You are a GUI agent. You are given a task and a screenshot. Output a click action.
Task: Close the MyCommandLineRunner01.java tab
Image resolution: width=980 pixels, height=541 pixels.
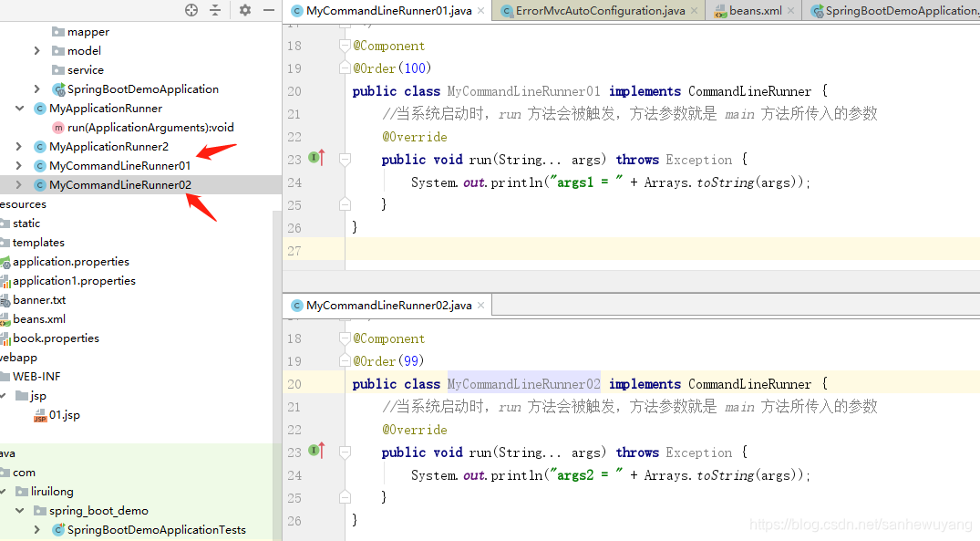(480, 11)
